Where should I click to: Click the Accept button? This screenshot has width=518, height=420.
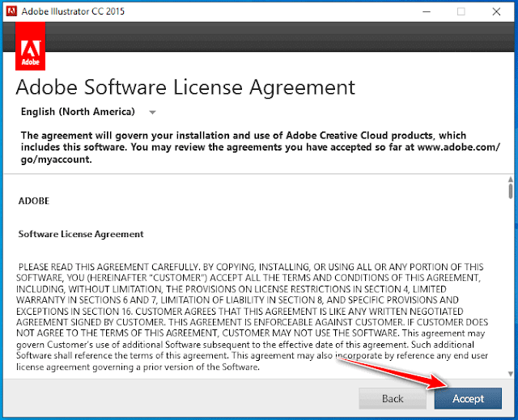[468, 398]
